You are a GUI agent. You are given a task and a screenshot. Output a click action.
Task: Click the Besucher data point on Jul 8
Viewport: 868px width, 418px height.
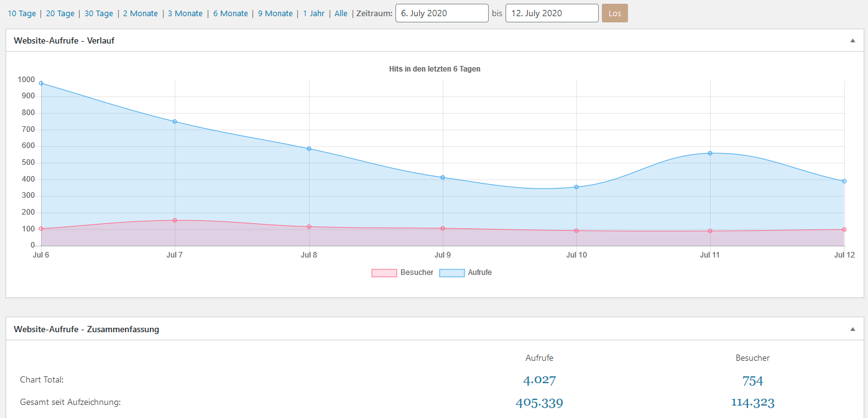tap(309, 226)
